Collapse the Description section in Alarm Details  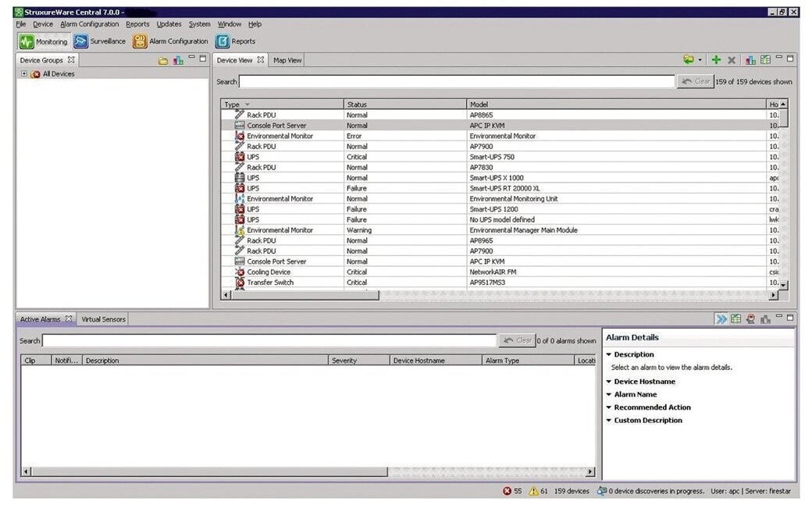[609, 355]
